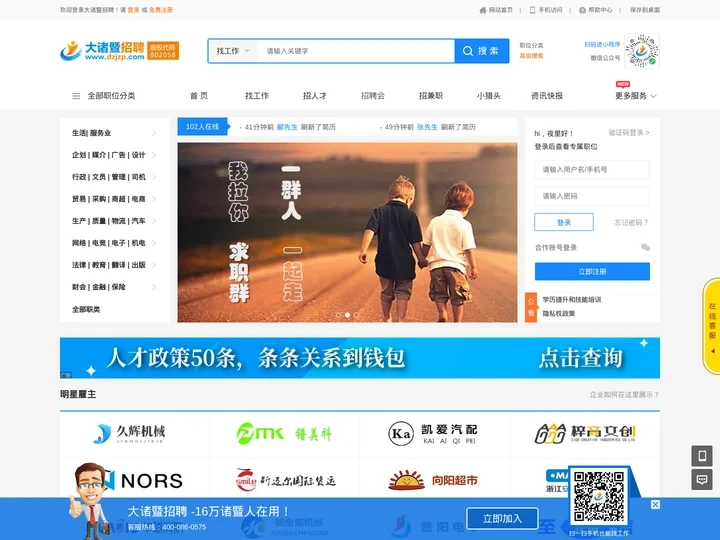Click the 登录 button in login panel
720x540 pixels.
coord(564,222)
